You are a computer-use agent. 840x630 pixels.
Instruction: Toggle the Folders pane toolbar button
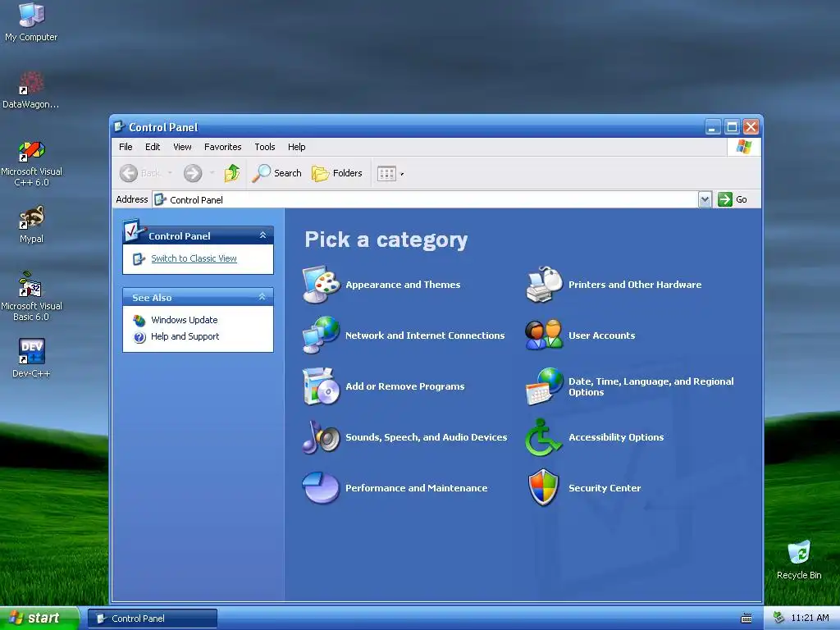[337, 173]
